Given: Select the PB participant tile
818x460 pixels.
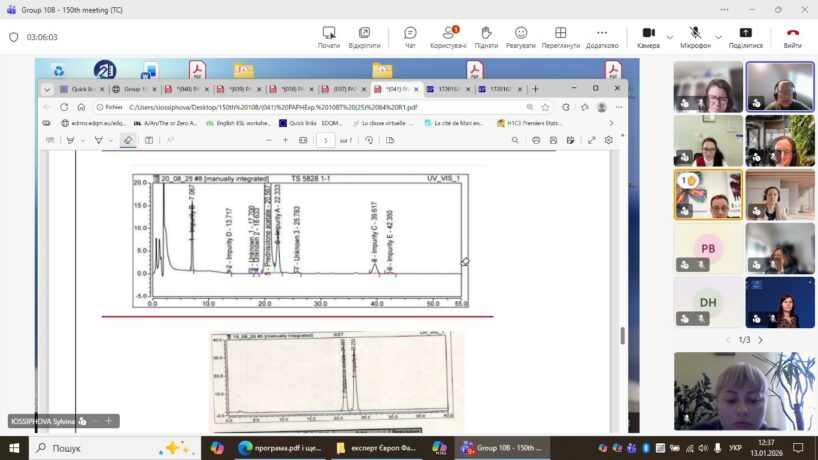Looking at the screenshot, I should click(x=708, y=247).
